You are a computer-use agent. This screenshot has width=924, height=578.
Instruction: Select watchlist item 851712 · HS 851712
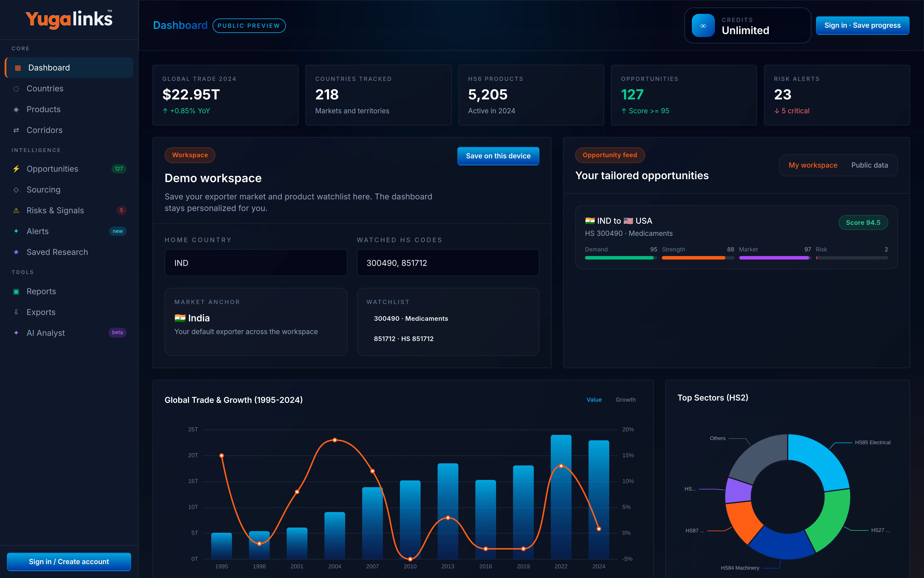(x=404, y=339)
